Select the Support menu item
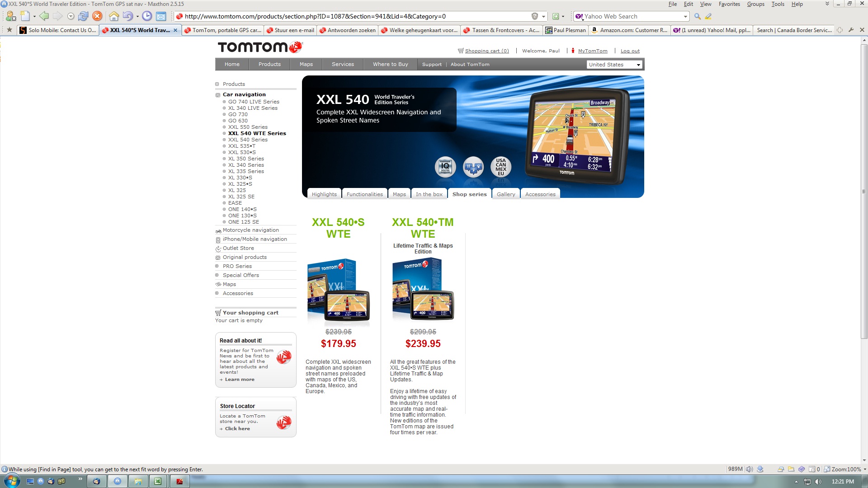The width and height of the screenshot is (868, 488). (431, 64)
